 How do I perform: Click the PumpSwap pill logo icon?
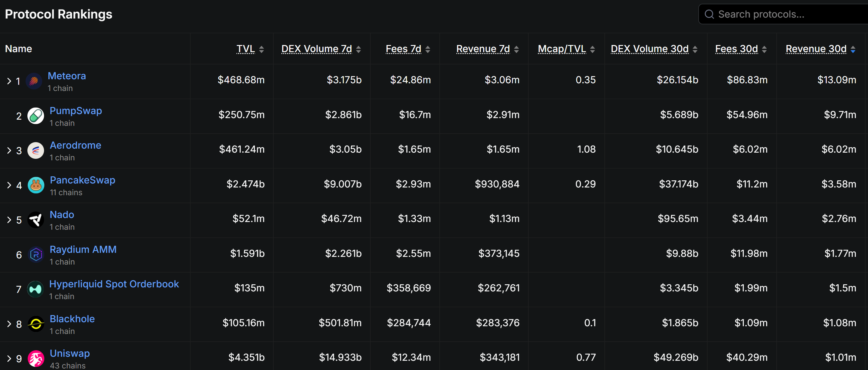(x=36, y=116)
